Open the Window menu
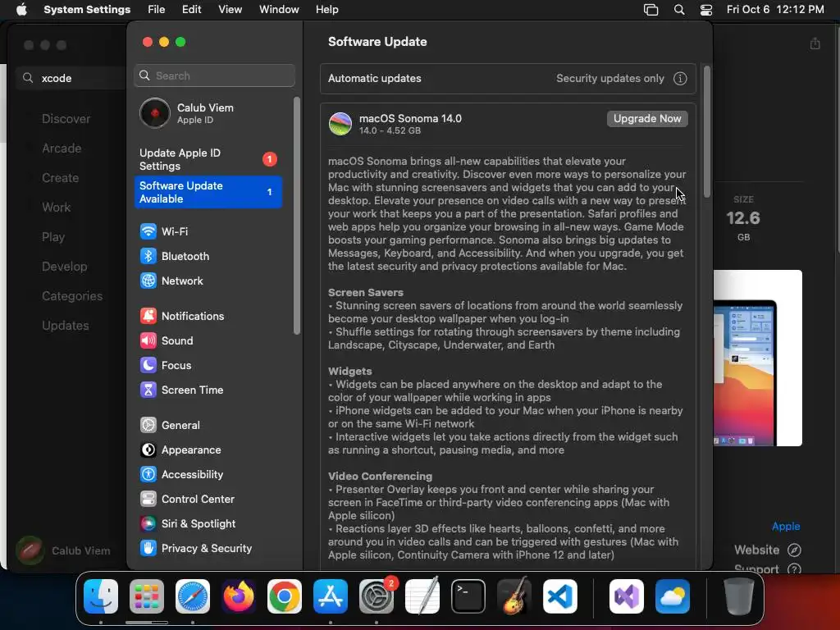840x630 pixels. [x=279, y=10]
